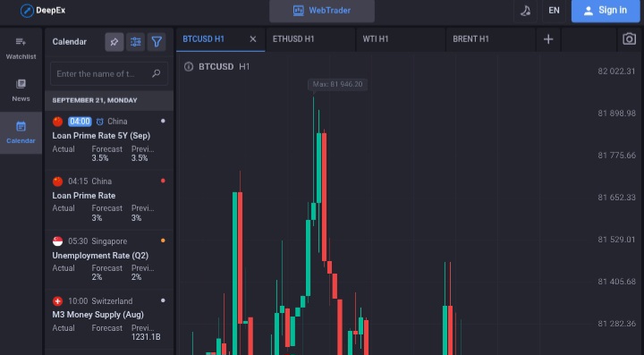This screenshot has height=355, width=644.
Task: Click the Singapore flag icon
Action: 57,241
